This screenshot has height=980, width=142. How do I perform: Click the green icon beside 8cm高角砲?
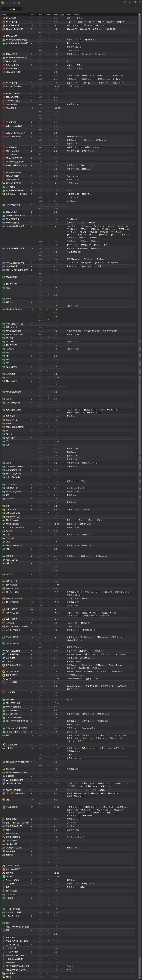click(3, 187)
